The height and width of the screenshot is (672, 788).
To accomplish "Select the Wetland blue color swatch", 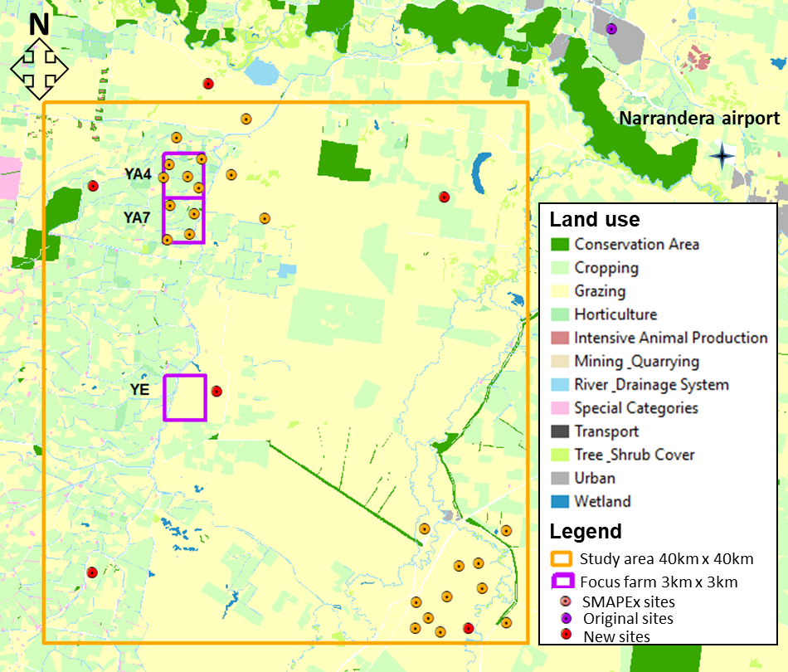I will pos(560,501).
